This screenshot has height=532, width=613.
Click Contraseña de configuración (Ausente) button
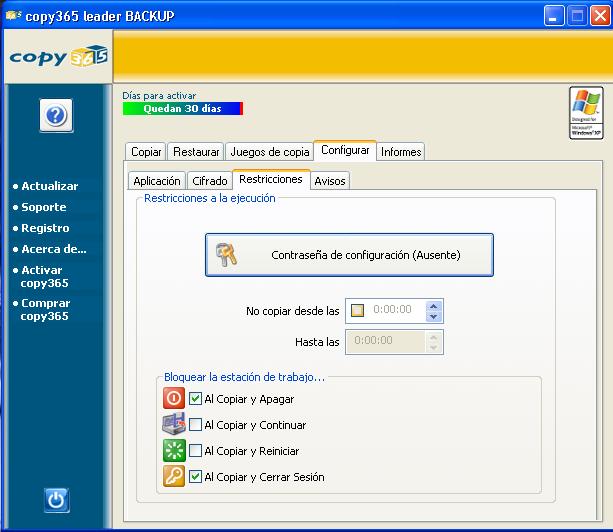[x=349, y=255]
